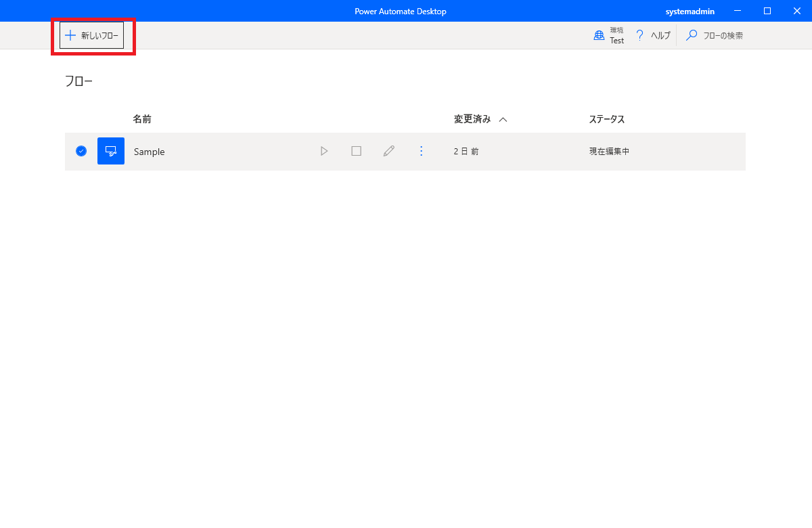Screen dimensions: 812x528
Task: Stop the Sample flow with square icon
Action: coord(357,151)
